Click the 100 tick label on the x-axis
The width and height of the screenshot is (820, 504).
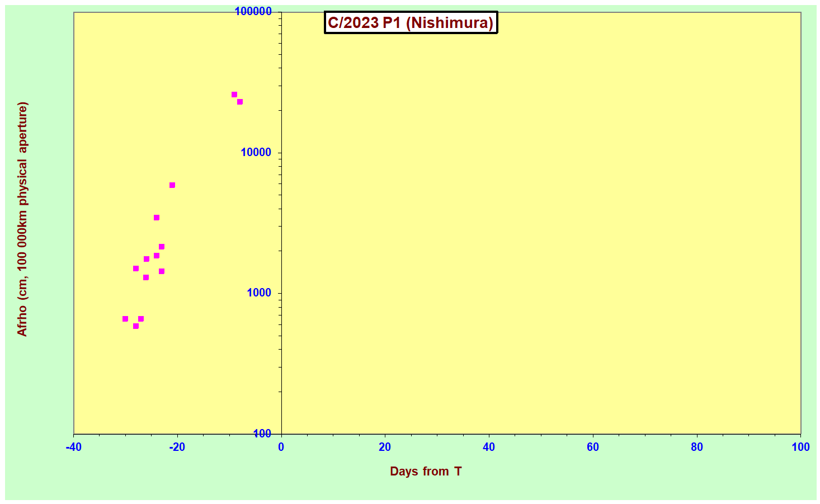[x=801, y=447]
